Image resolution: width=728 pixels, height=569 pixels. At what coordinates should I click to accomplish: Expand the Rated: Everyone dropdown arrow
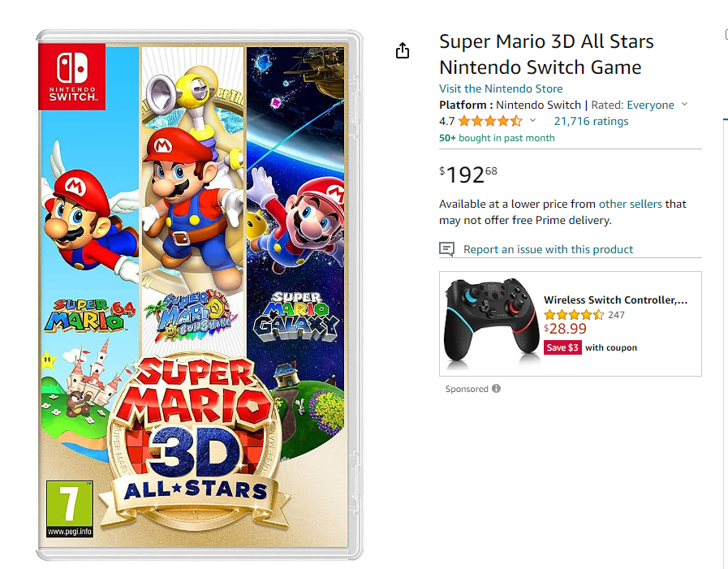684,105
